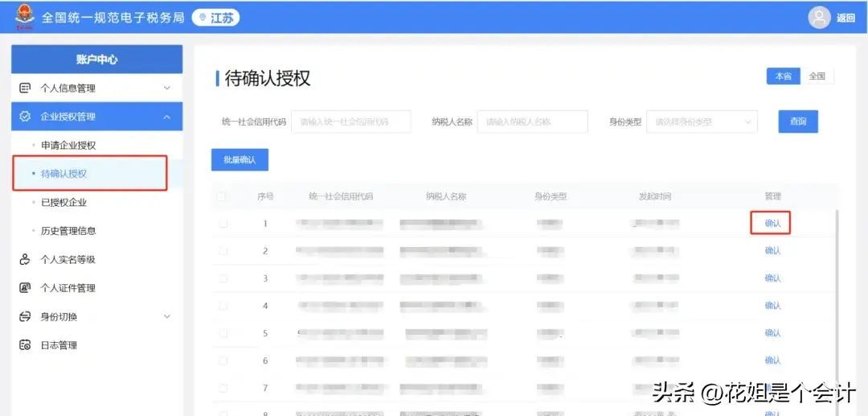Click 确认 link in row 1
This screenshot has width=868, height=416.
coord(773,223)
